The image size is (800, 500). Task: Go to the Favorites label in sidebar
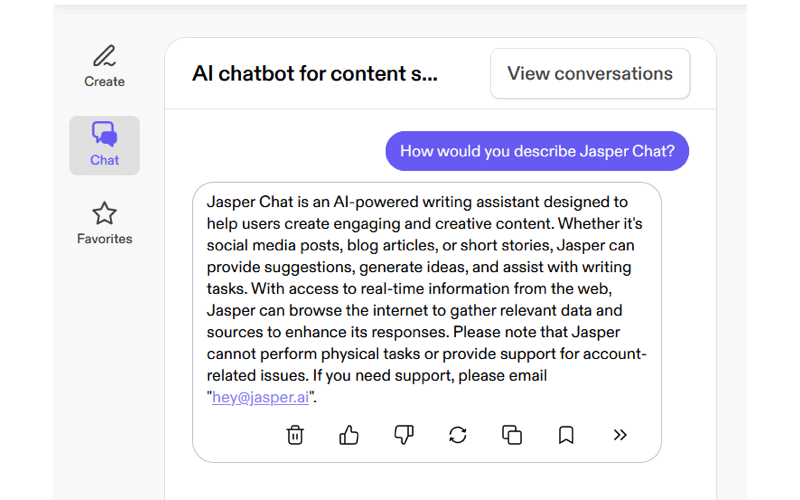[104, 239]
